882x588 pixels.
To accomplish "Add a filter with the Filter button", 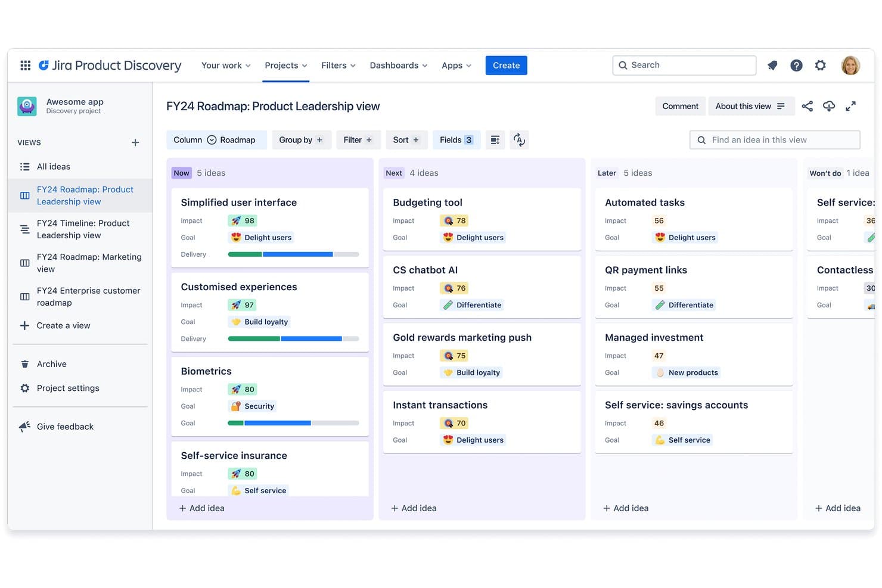I will coord(358,140).
